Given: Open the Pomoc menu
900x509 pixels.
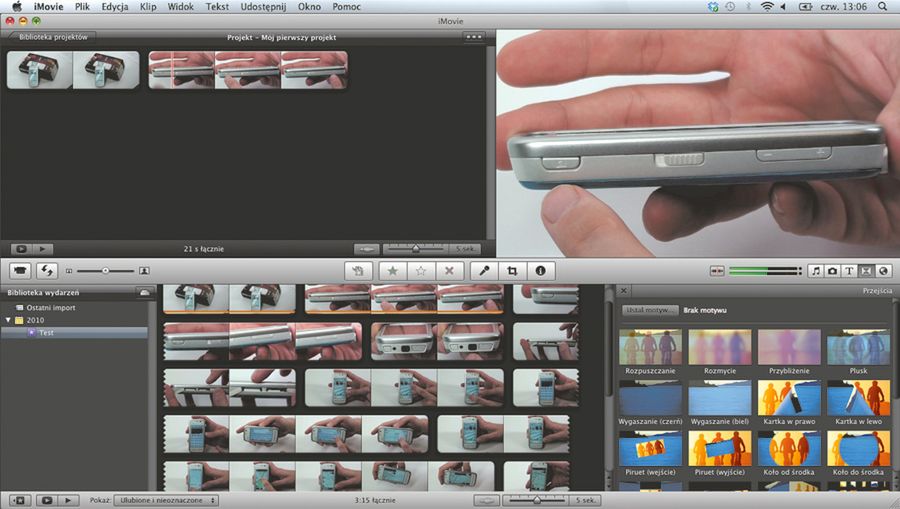Looking at the screenshot, I should point(347,7).
